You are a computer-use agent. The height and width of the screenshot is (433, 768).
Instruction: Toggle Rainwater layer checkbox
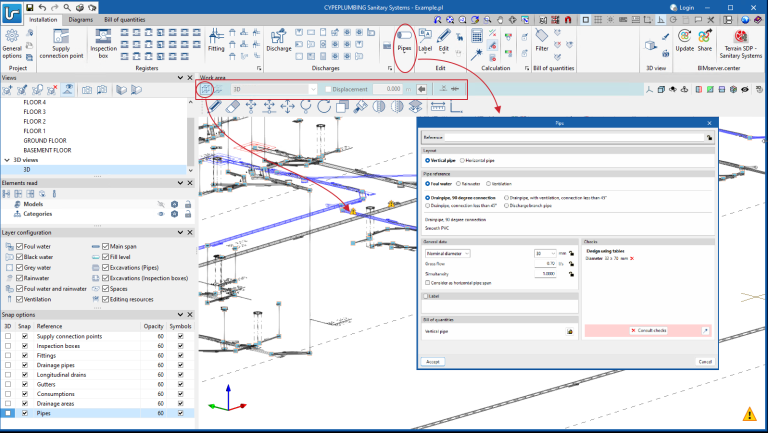20,278
